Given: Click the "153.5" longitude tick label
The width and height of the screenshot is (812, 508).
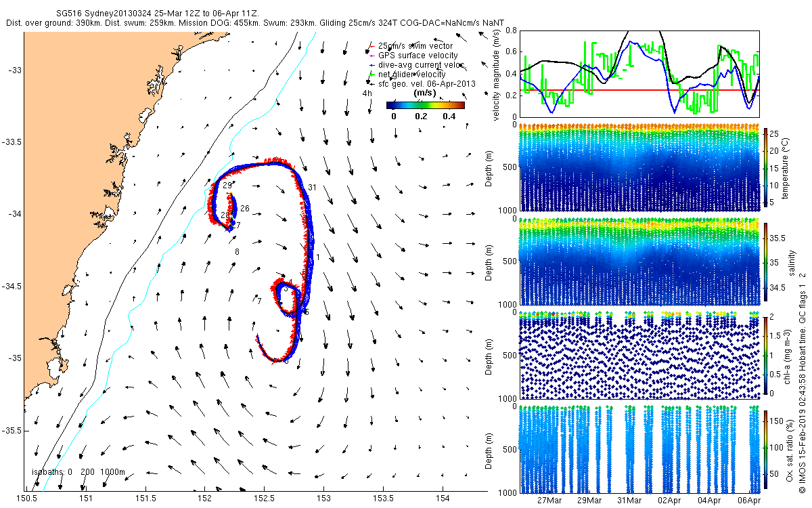Looking at the screenshot, I should click(x=384, y=499).
